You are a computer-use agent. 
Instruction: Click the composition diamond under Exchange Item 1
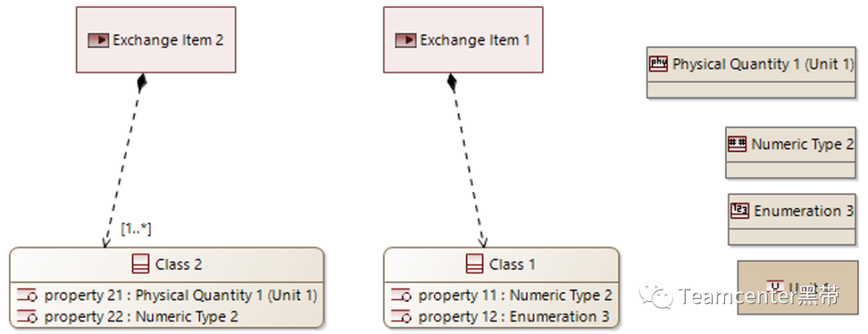click(x=452, y=83)
